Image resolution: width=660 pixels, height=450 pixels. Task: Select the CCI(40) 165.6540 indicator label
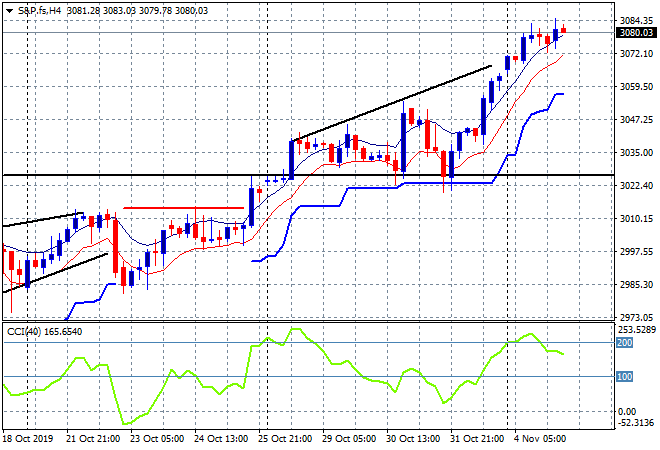pos(45,332)
